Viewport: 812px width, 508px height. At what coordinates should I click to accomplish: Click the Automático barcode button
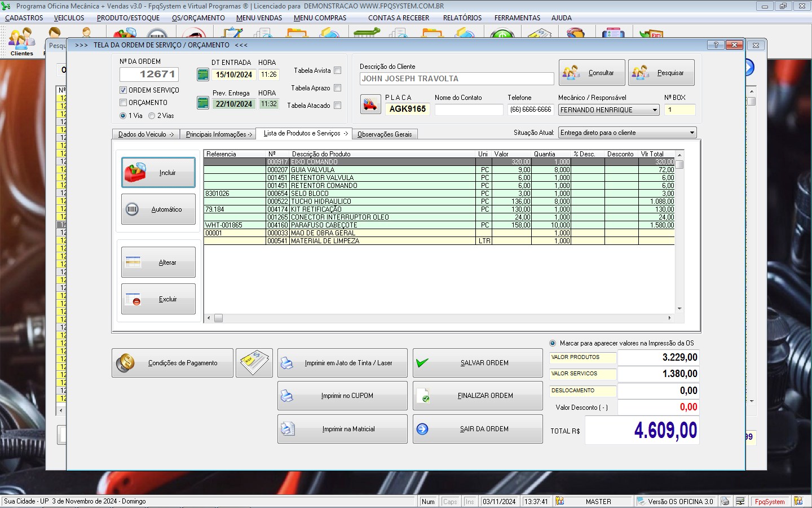coord(158,209)
